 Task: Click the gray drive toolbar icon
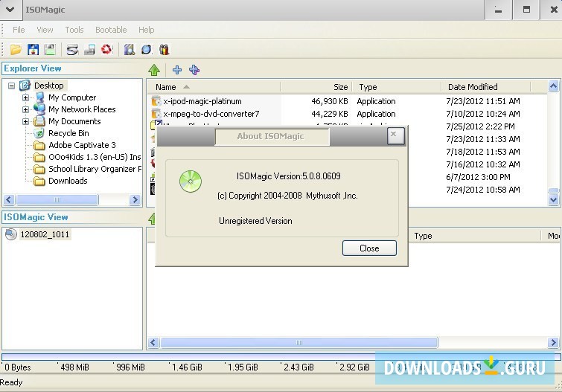pos(89,49)
